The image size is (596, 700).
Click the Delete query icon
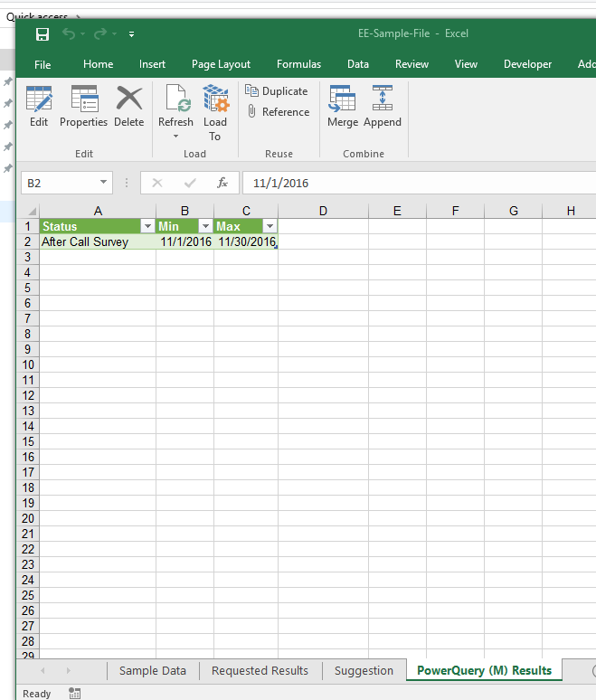tap(129, 99)
